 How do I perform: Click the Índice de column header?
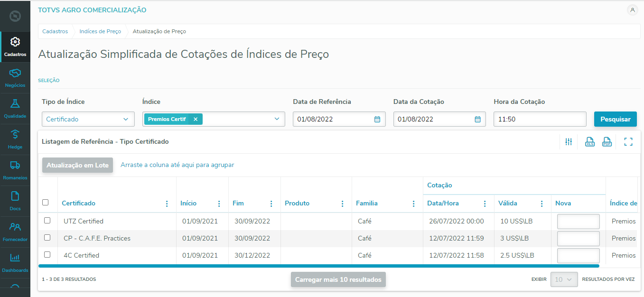point(623,204)
